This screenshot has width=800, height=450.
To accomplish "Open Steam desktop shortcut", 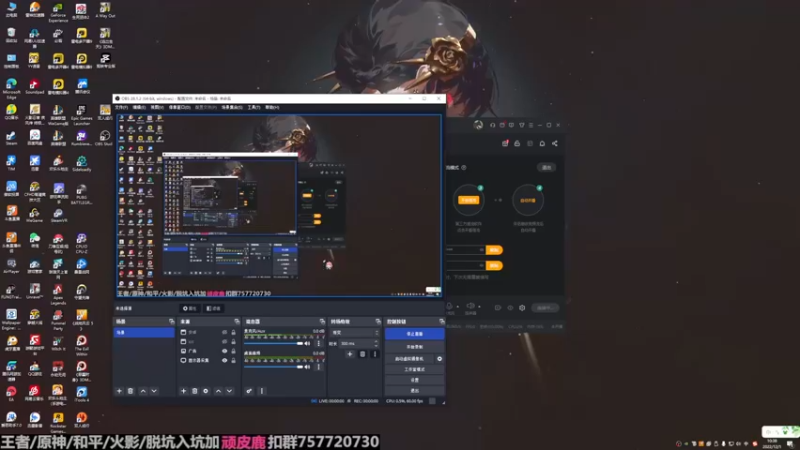I will pos(11,137).
